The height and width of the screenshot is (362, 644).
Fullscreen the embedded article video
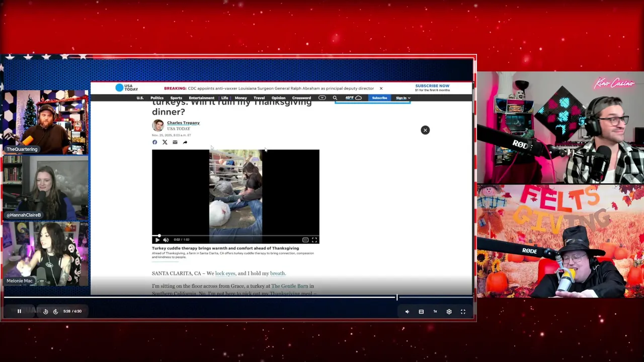[314, 240]
